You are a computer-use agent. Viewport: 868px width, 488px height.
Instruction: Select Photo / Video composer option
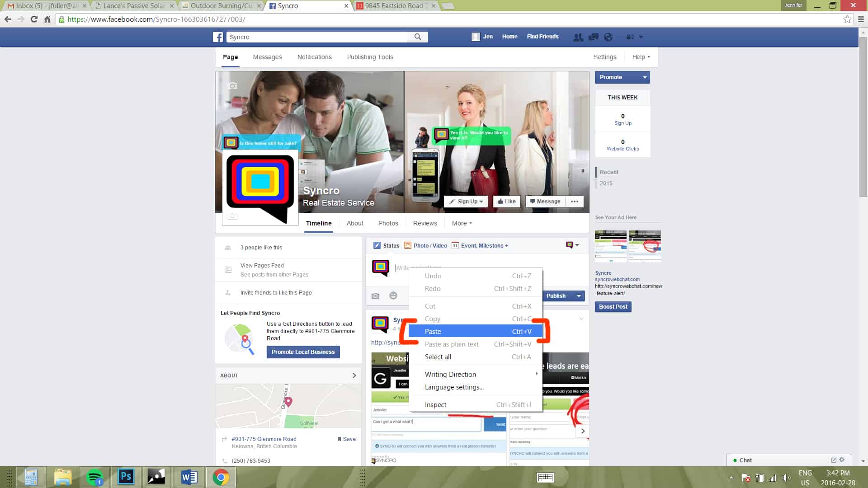(x=426, y=245)
